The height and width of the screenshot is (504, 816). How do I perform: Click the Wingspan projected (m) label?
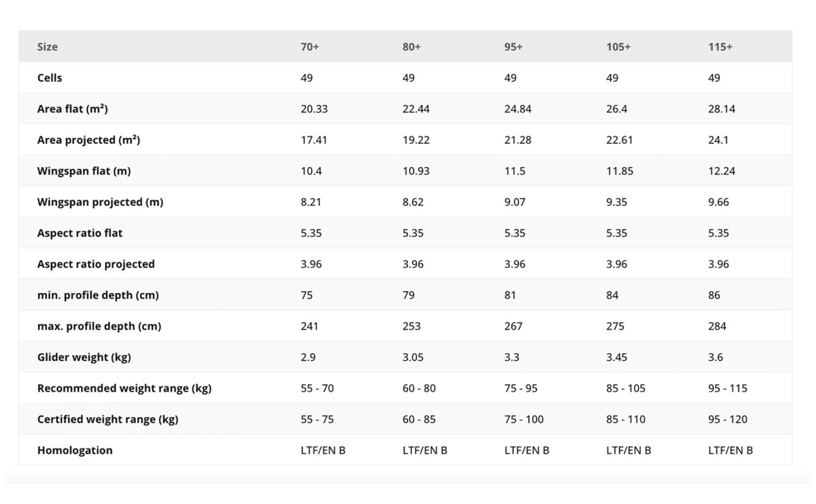(x=100, y=202)
